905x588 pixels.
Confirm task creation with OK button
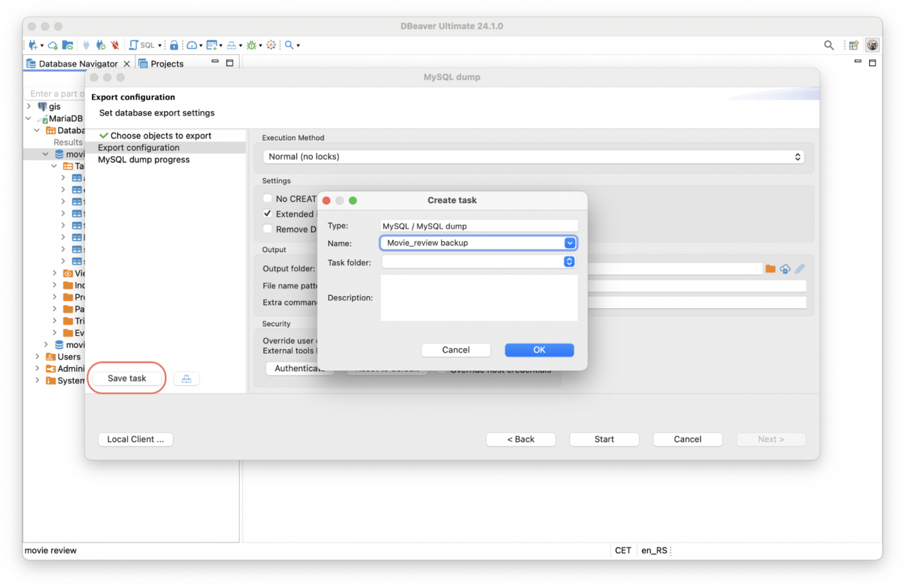tap(539, 349)
